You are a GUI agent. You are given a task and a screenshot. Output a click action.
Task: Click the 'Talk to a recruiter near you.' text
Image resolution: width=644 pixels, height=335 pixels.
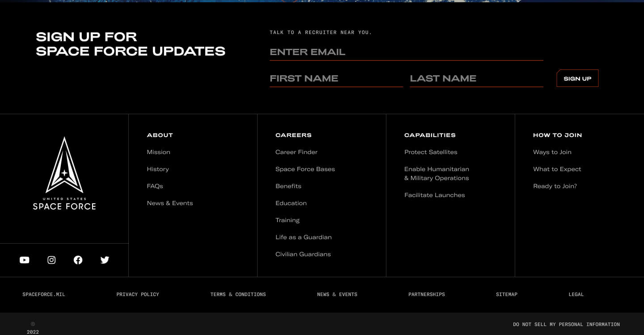321,33
